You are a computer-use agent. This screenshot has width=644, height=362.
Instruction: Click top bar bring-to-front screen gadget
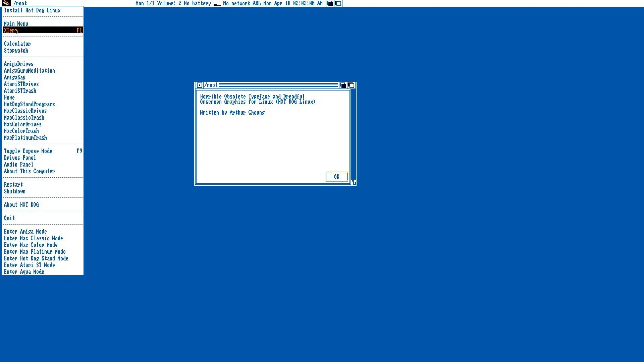point(338,3)
